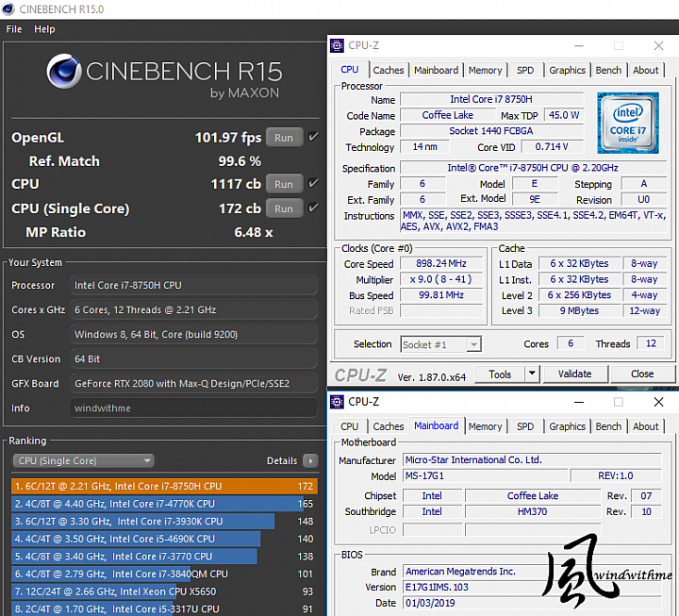The height and width of the screenshot is (616, 679).
Task: Select ranking row 6 Intel Core i7-3840QM
Action: tap(164, 574)
